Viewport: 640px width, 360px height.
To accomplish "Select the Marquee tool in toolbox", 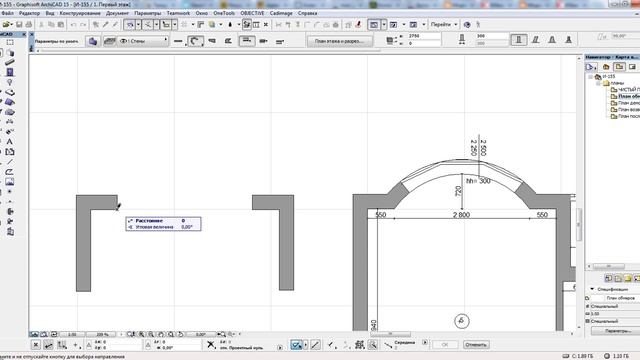I will click(x=10, y=42).
